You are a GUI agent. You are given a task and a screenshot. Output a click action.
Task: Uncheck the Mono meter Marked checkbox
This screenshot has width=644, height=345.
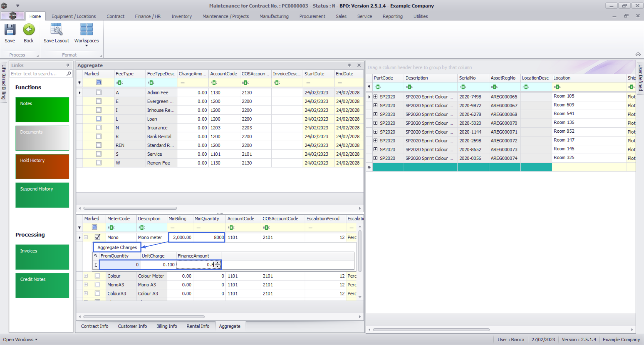pyautogui.click(x=97, y=237)
